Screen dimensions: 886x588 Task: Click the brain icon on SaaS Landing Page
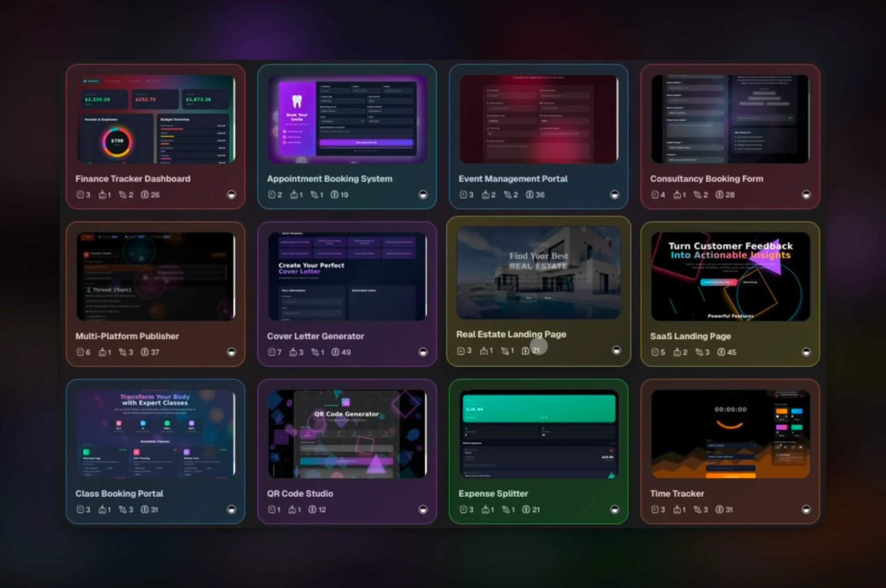click(x=721, y=352)
